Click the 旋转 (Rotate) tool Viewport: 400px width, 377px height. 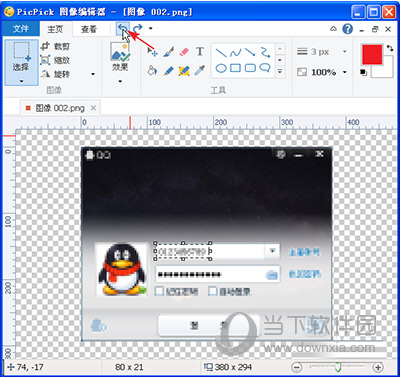point(55,74)
